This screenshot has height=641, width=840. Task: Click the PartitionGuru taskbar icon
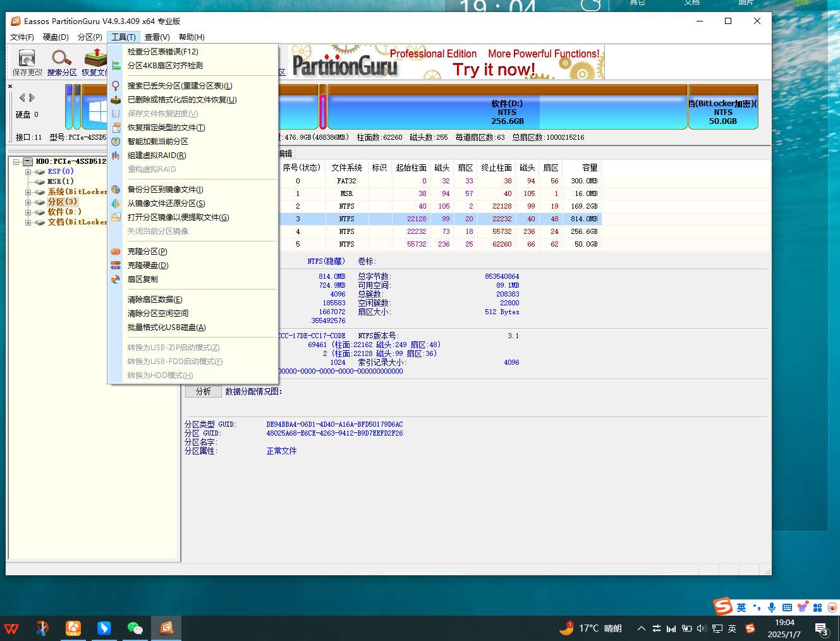pos(166,628)
